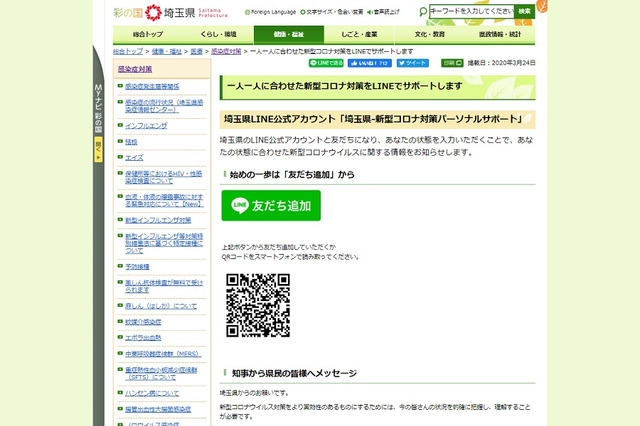Open the 蚊媒介感染症 sidebar link
The image size is (640, 426).
click(143, 322)
